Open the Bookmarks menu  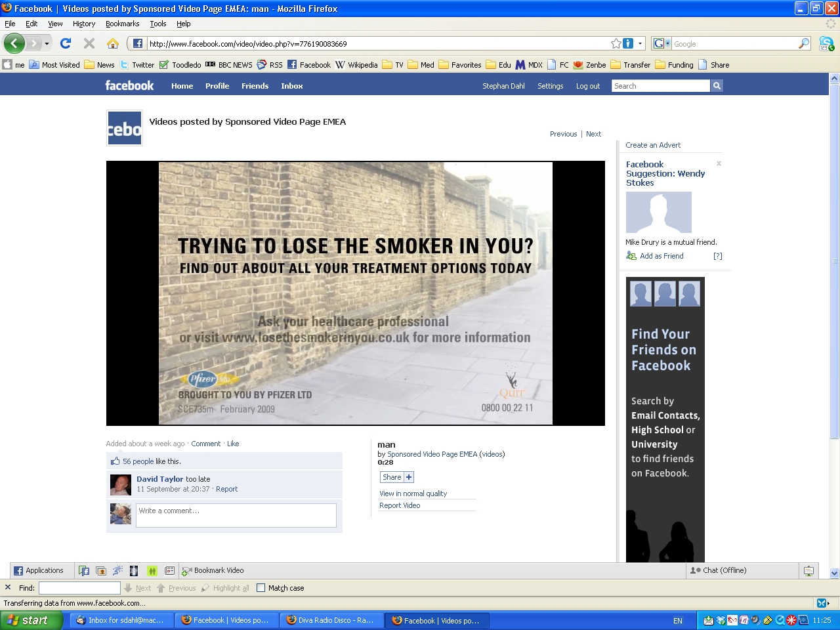pyautogui.click(x=122, y=24)
